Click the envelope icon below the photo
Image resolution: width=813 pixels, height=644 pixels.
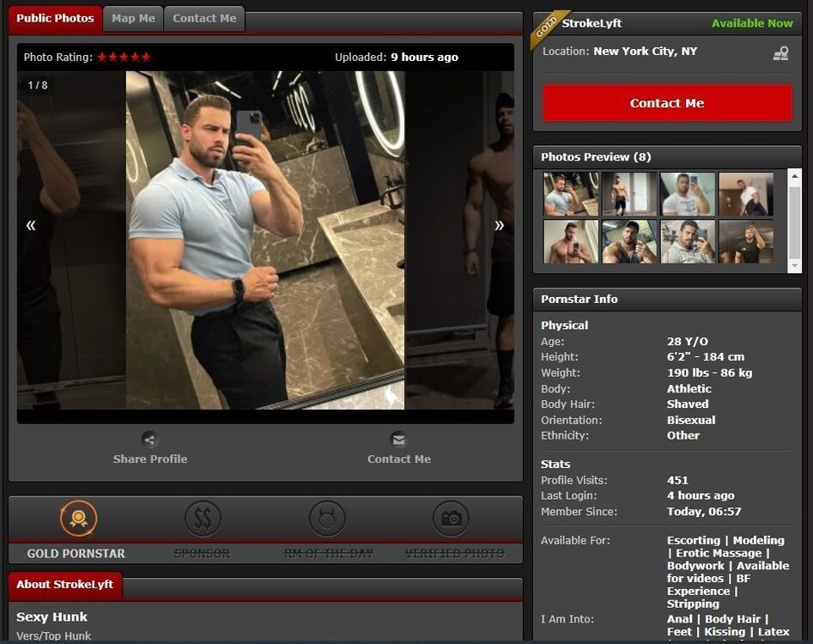click(x=398, y=440)
